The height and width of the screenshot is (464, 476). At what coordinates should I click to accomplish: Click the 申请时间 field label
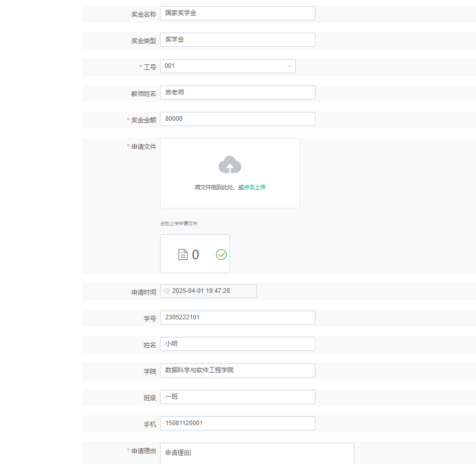tap(143, 292)
